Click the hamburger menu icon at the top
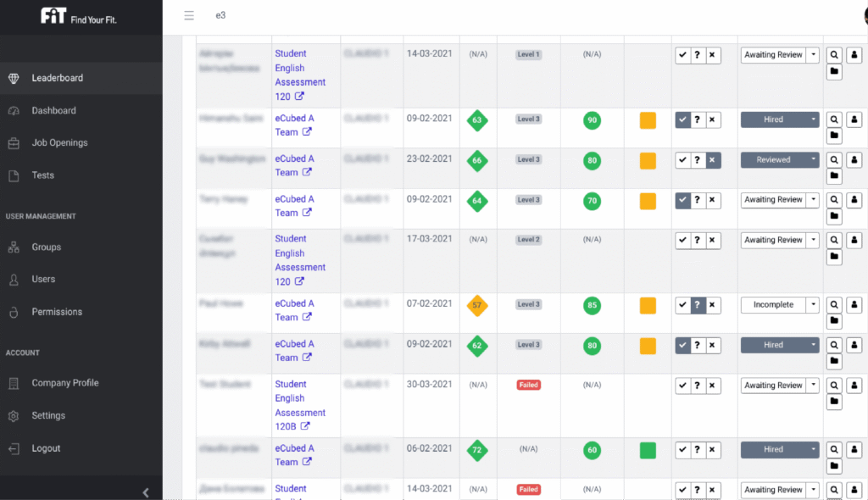This screenshot has height=500, width=868. (x=188, y=14)
